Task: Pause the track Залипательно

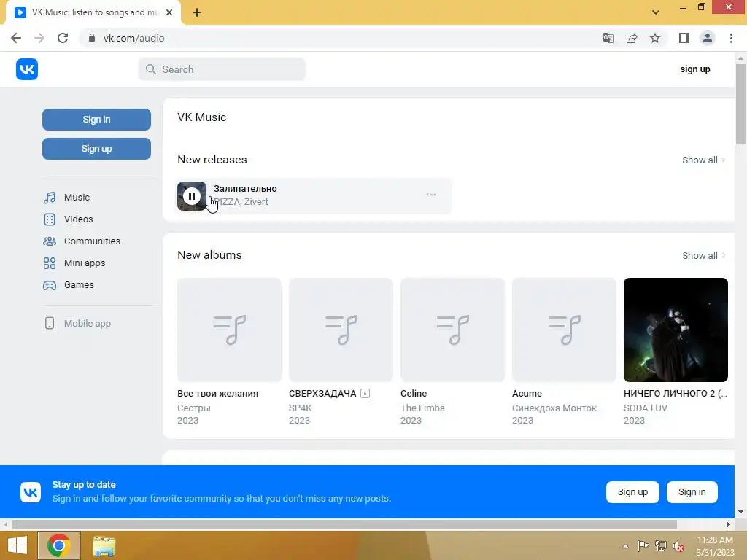Action: [192, 195]
